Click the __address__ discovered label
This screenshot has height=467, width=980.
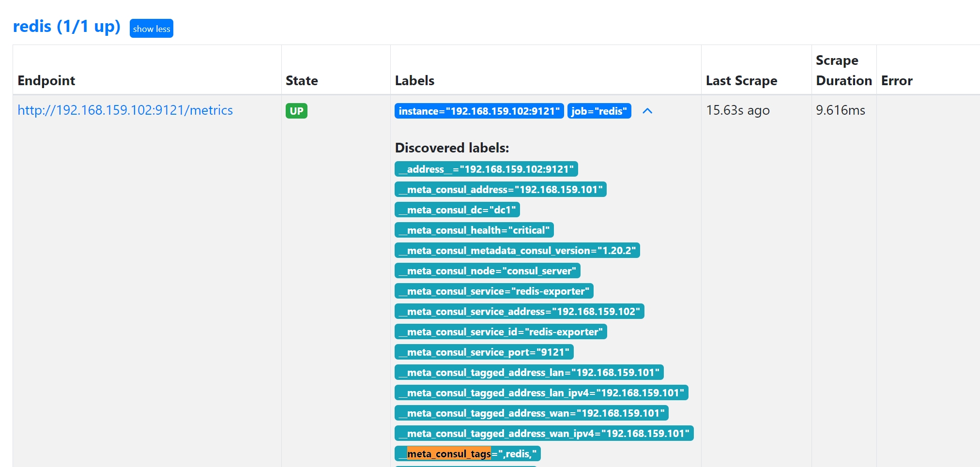[x=486, y=169]
